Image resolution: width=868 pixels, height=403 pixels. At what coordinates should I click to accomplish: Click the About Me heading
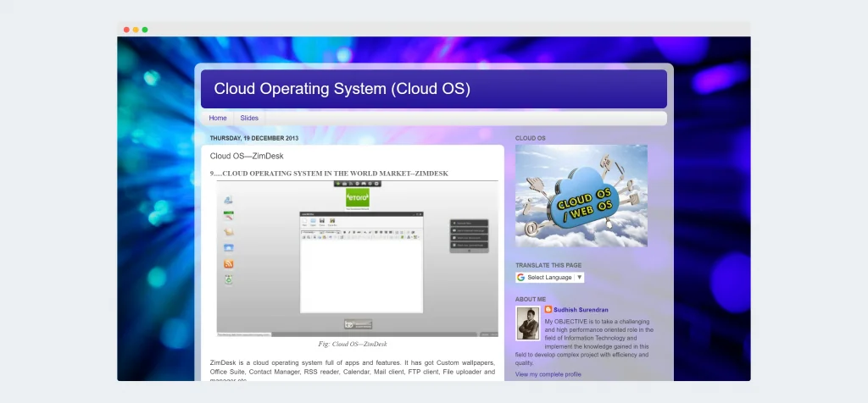(531, 300)
